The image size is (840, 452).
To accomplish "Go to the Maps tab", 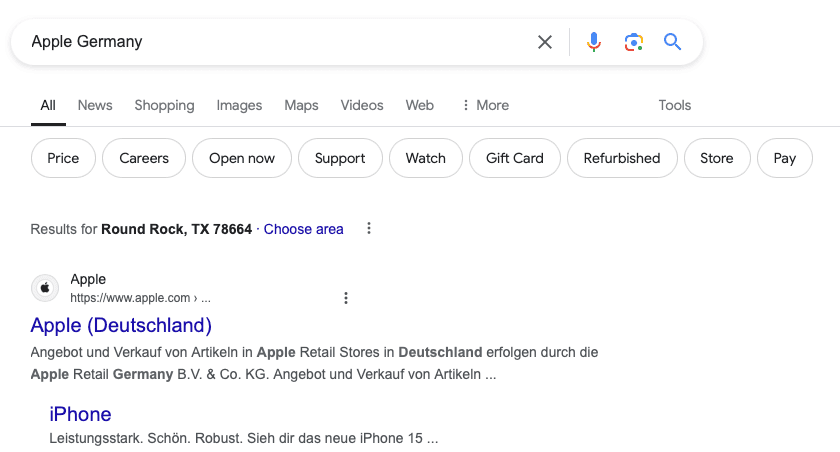I will (x=301, y=105).
